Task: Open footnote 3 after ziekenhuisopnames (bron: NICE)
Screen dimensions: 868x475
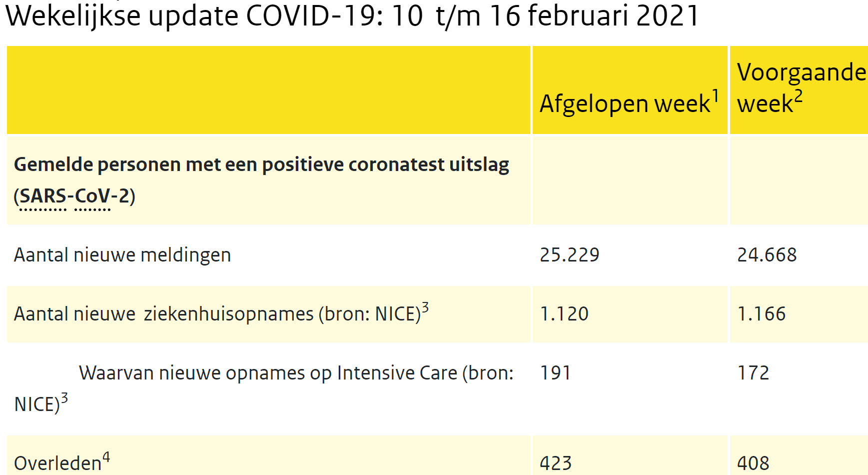Action: pyautogui.click(x=425, y=307)
